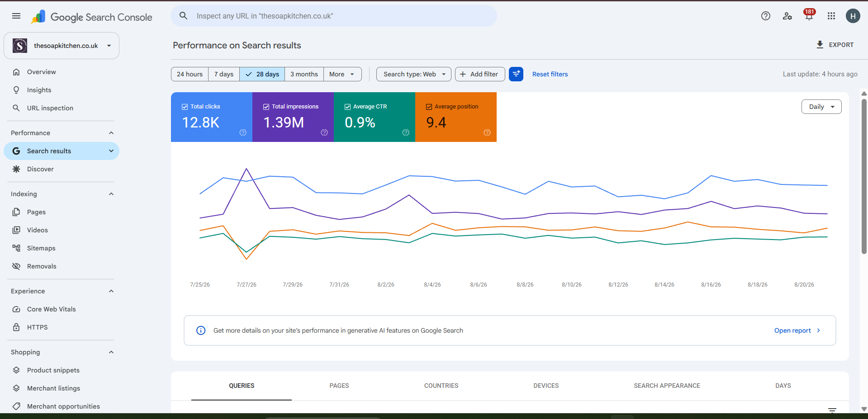Click the scrollbar down arrow
868x419 pixels.
click(x=864, y=409)
